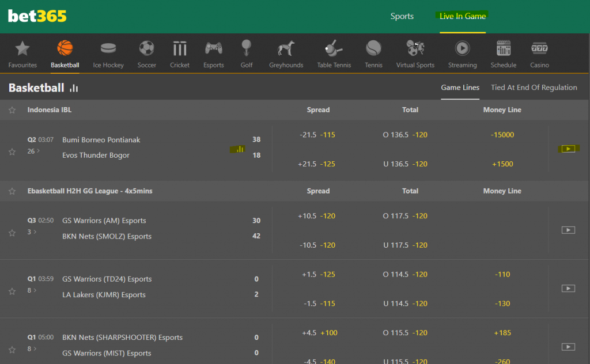Screen dimensions: 590x364
Task: Bet Over 114.5 total at -120
Action: (405, 275)
